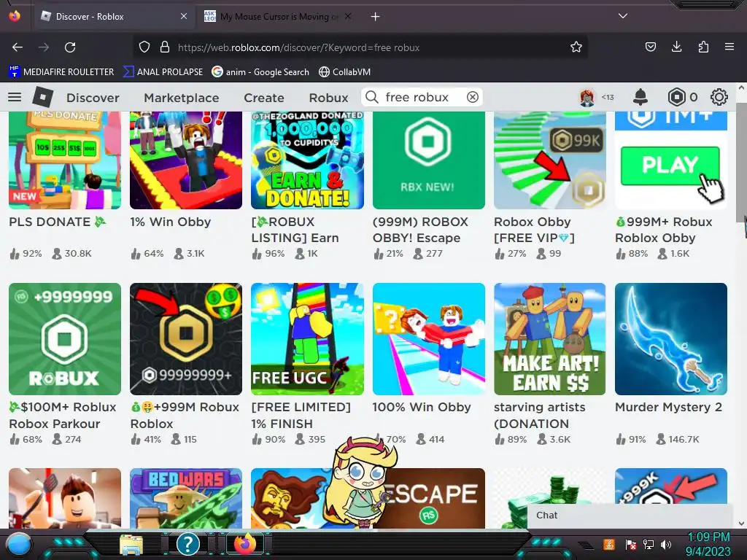Expand the Chat panel
747x560 pixels.
pyautogui.click(x=630, y=516)
